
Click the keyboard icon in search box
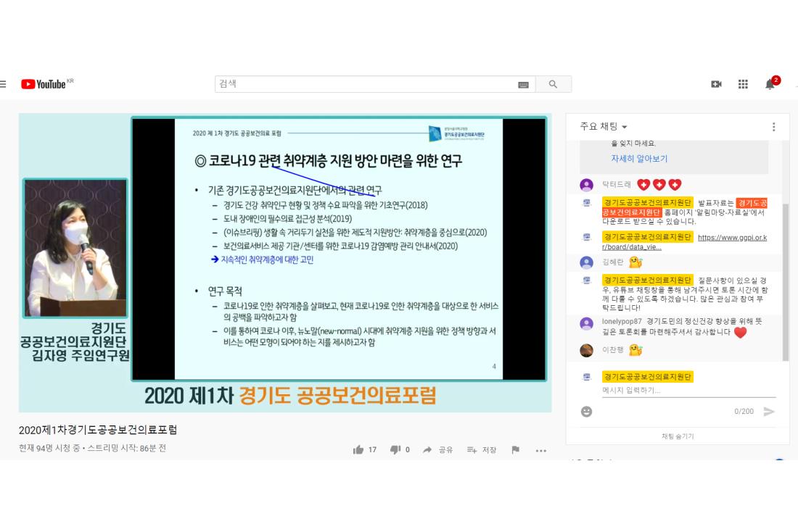[523, 85]
